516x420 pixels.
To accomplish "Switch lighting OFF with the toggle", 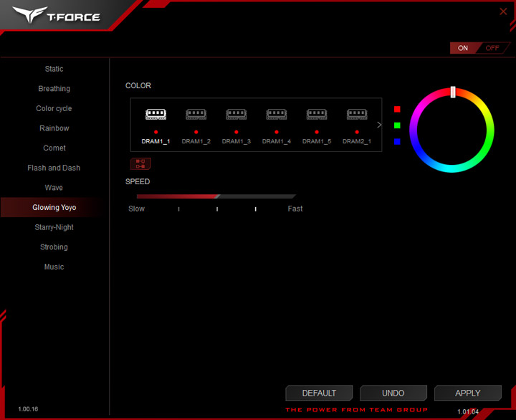I will pos(492,48).
